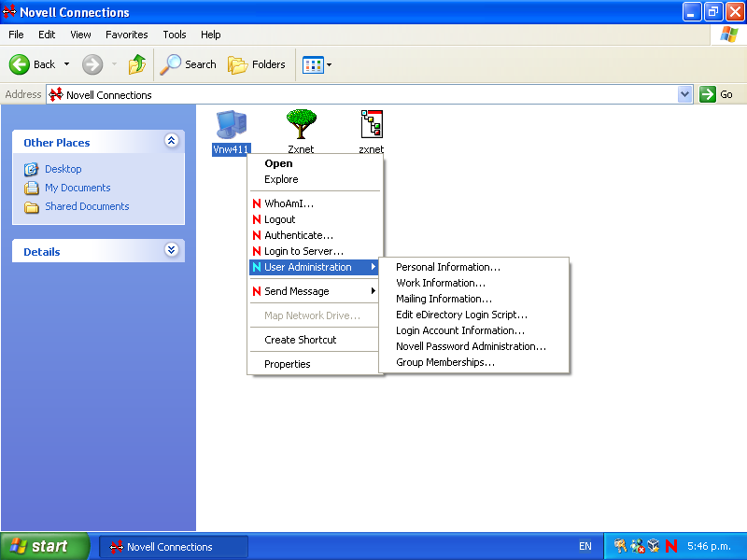Open Shared Documents link
747x560 pixels.
87,206
